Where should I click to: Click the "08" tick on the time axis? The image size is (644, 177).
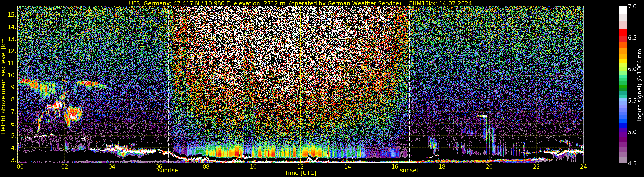(x=206, y=166)
